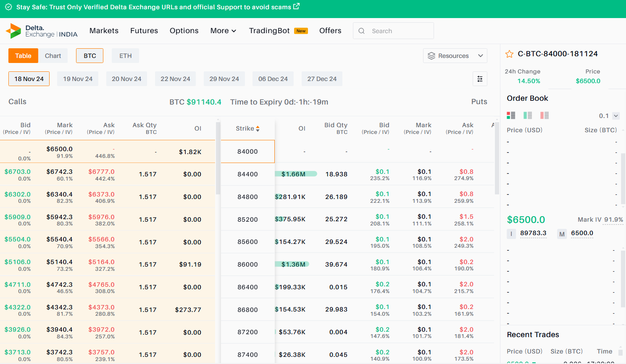Screen dimensions: 626x364
Task: Show bids-only order book view
Action: tap(528, 115)
